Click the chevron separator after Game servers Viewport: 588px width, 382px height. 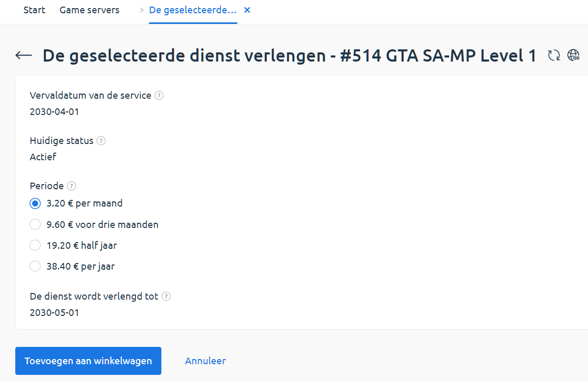(x=142, y=11)
